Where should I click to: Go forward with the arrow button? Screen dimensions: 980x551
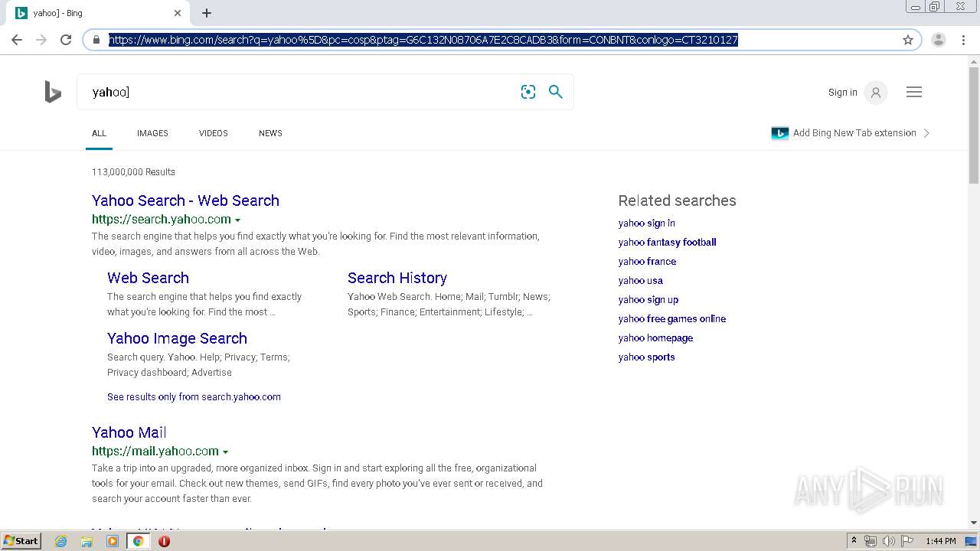[x=41, y=40]
